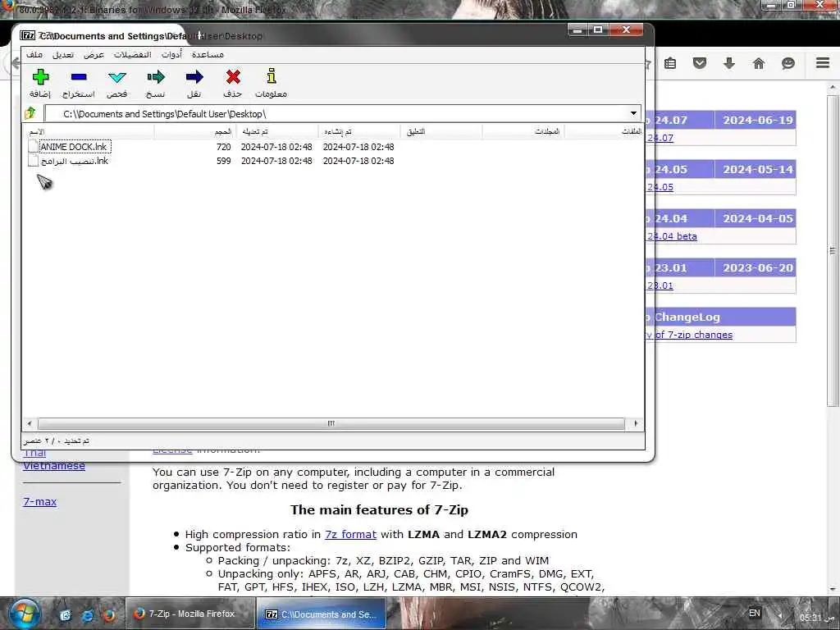The image size is (840, 630).
Task: Click Internet Explorer quick launch icon
Action: tap(87, 615)
